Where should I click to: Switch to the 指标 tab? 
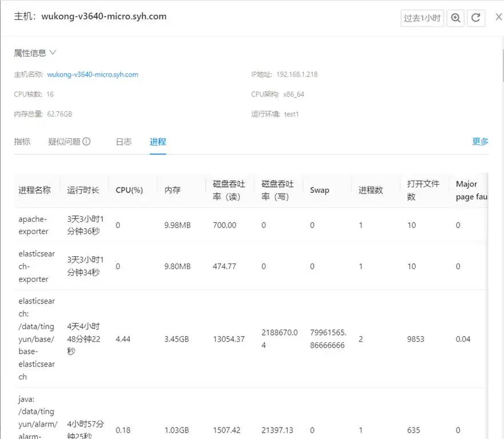pos(22,142)
